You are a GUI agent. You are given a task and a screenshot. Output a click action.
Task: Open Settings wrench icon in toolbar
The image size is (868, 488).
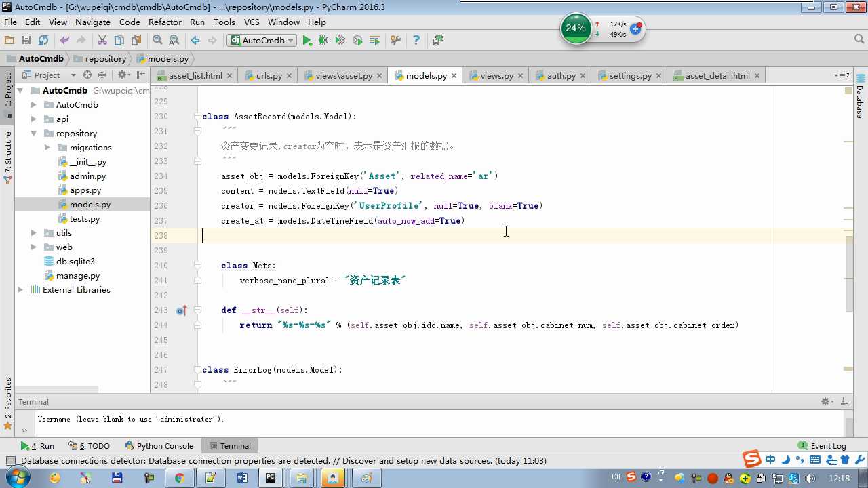tap(395, 41)
